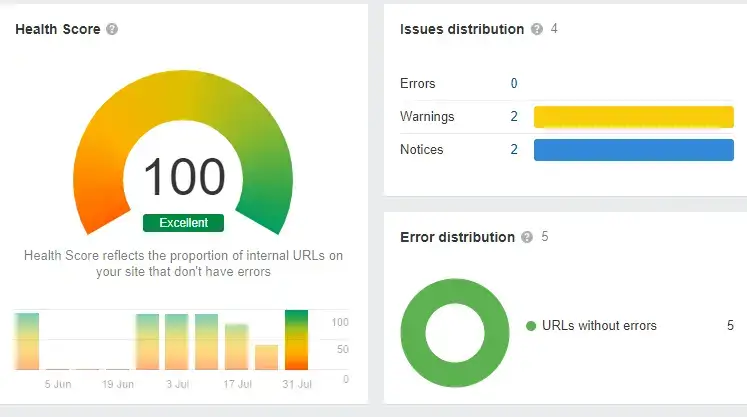Screen dimensions: 747x417
Task: Open the Errors row label
Action: click(417, 84)
